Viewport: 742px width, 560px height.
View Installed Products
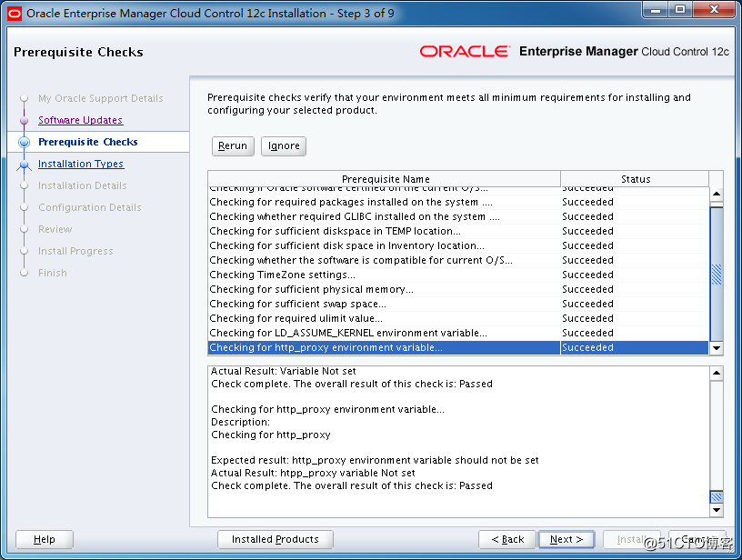coord(275,539)
